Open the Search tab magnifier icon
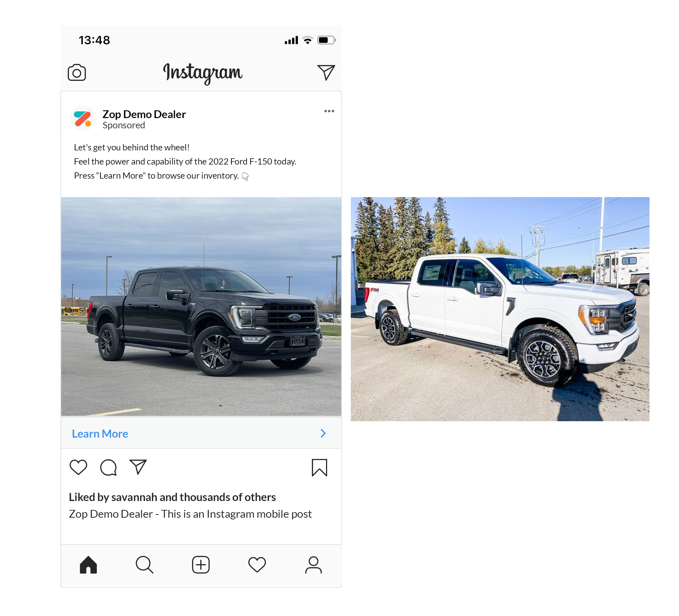679x616 pixels. pos(144,565)
